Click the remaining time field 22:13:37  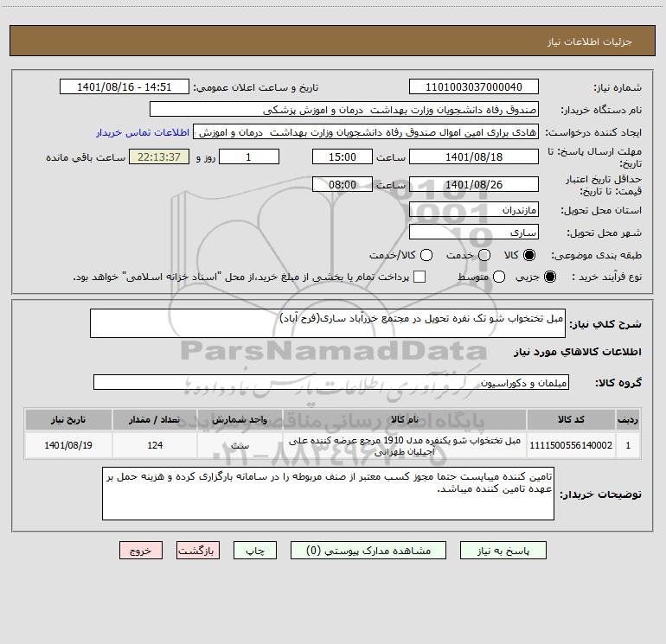point(159,156)
